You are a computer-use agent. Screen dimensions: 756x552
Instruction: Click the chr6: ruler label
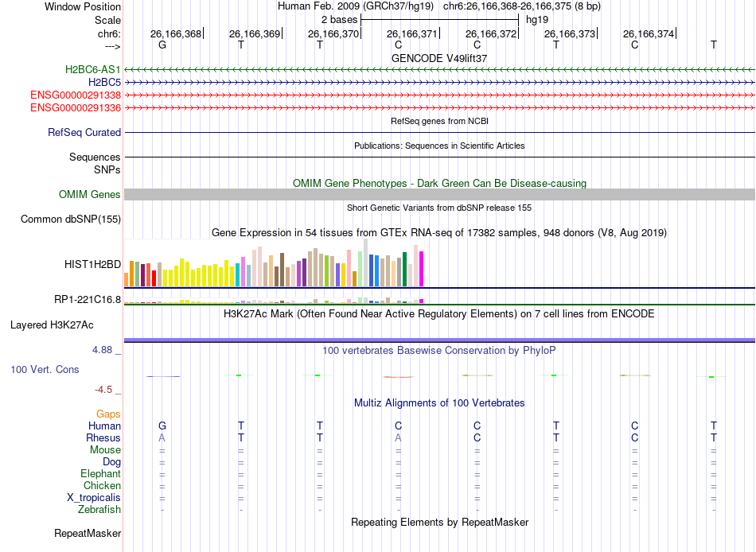109,33
